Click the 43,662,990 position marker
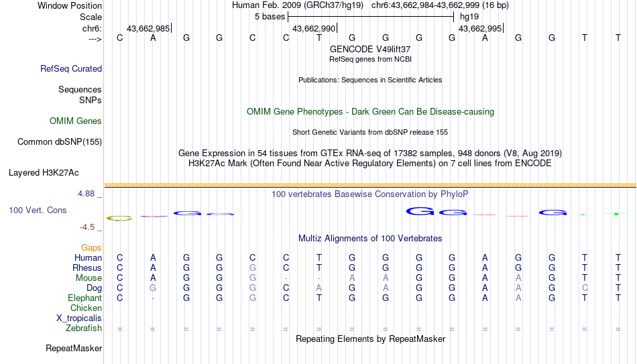637x364 pixels. [x=314, y=28]
